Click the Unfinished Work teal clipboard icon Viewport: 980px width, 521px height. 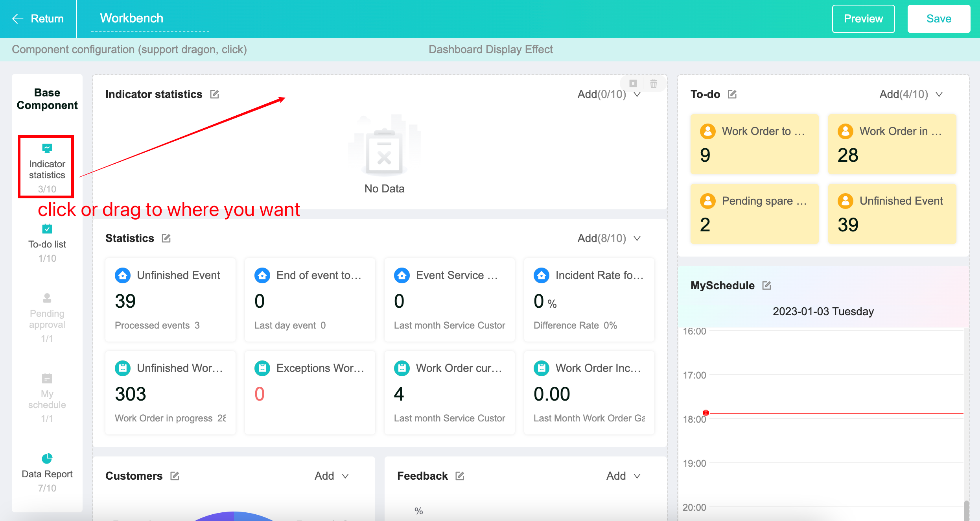[x=123, y=368]
